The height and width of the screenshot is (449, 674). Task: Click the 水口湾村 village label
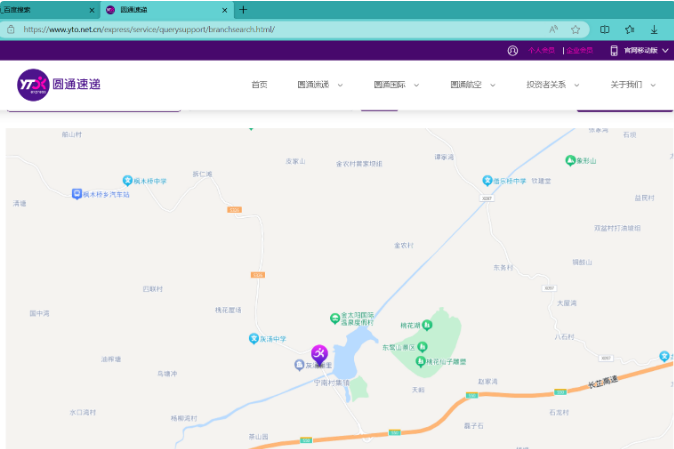coord(83,412)
